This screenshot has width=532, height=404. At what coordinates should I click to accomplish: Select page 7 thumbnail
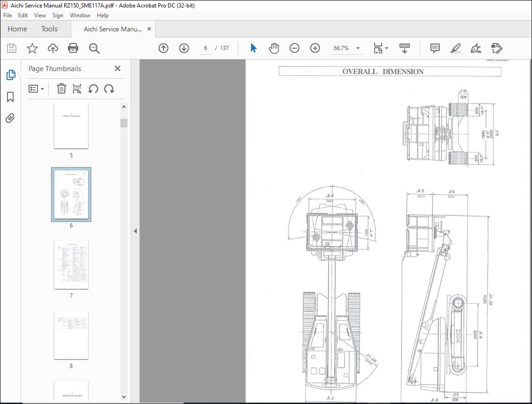point(71,265)
